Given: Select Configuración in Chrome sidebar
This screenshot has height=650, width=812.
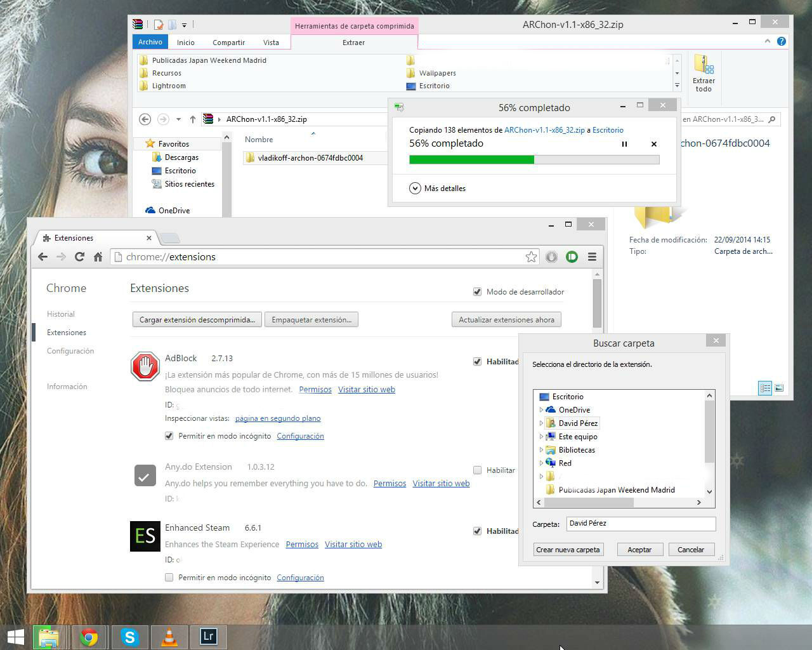Looking at the screenshot, I should 70,351.
